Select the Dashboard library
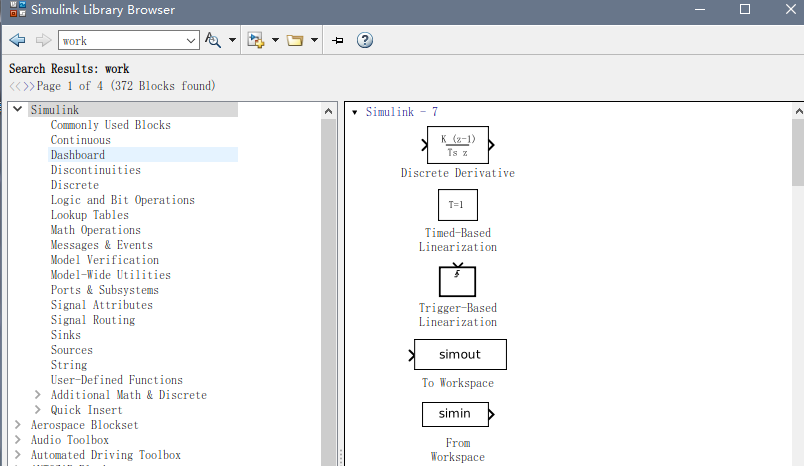804x466 pixels. coord(78,155)
